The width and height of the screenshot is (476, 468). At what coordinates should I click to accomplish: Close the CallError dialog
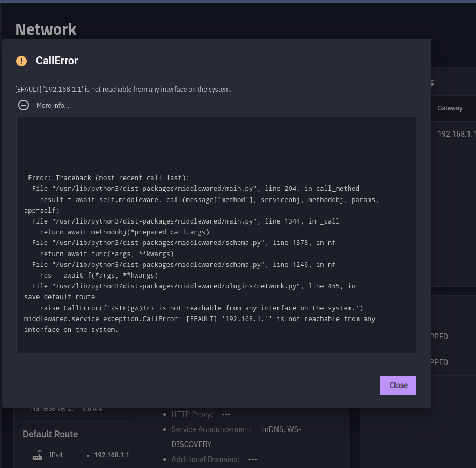tap(398, 385)
